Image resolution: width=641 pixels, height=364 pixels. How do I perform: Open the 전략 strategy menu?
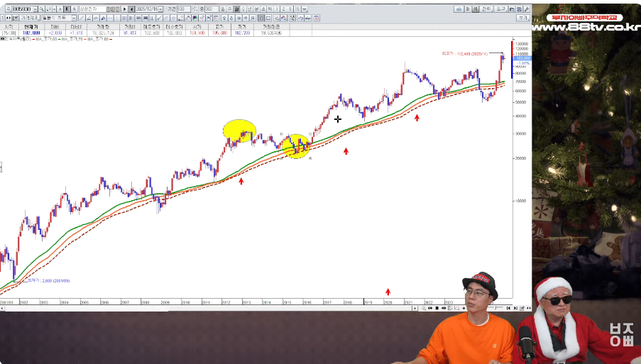coord(486,9)
